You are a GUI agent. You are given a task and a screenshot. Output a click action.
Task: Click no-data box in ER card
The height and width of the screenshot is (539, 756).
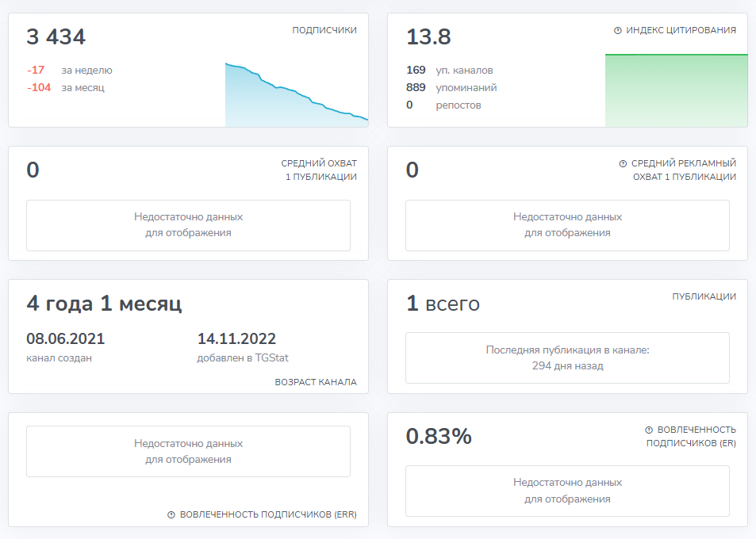(x=567, y=491)
